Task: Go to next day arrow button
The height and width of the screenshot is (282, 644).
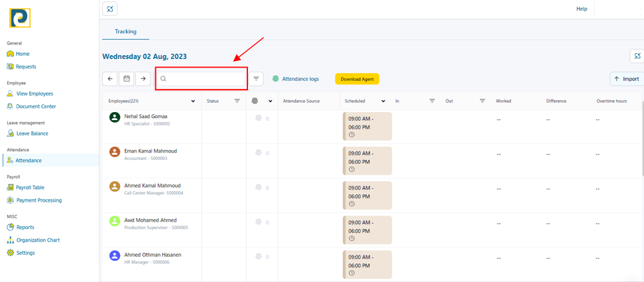Action: pyautogui.click(x=143, y=78)
